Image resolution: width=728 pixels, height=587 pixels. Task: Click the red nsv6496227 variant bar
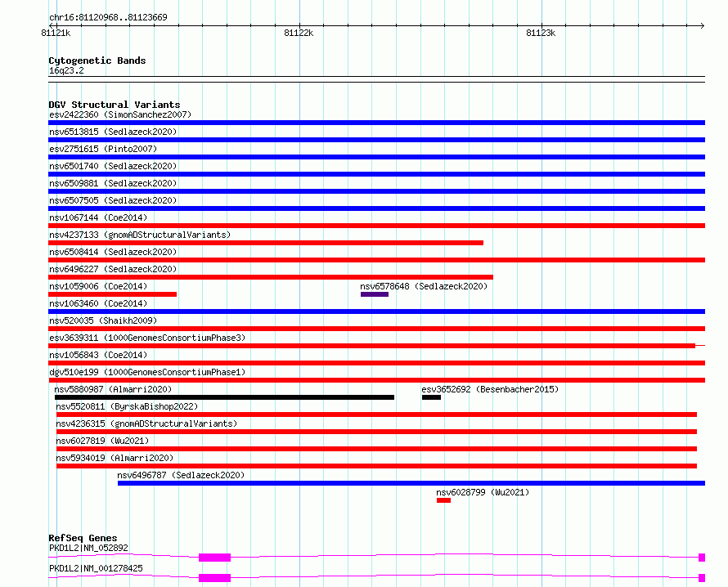tap(271, 277)
